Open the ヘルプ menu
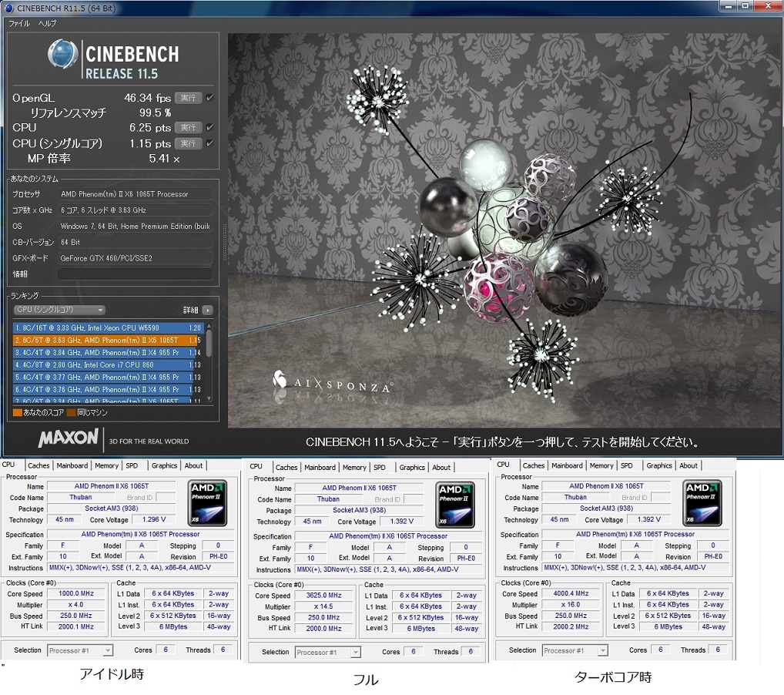 click(x=48, y=23)
